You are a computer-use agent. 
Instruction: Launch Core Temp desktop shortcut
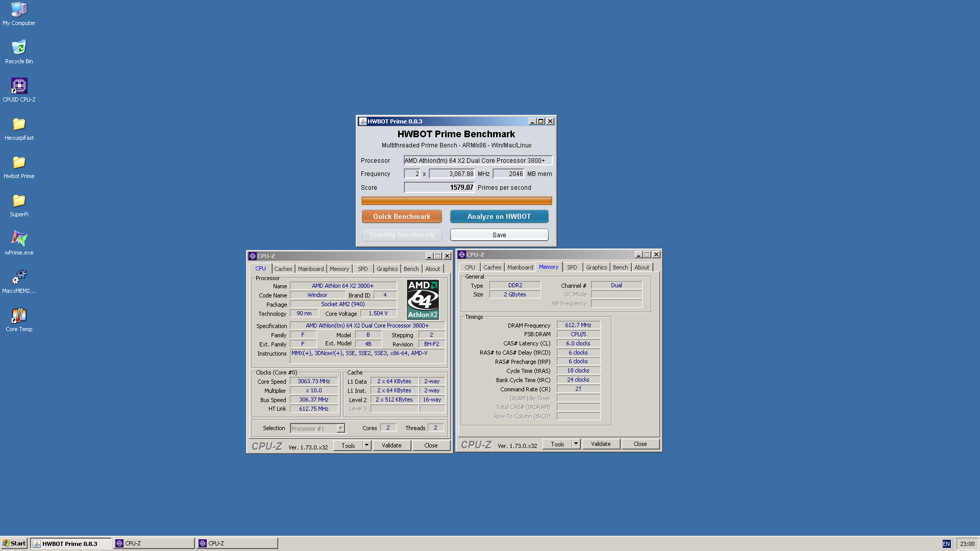pos(19,320)
